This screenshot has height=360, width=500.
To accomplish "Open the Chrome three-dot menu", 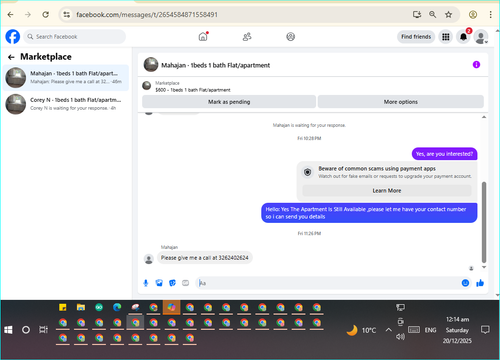I will [x=490, y=14].
